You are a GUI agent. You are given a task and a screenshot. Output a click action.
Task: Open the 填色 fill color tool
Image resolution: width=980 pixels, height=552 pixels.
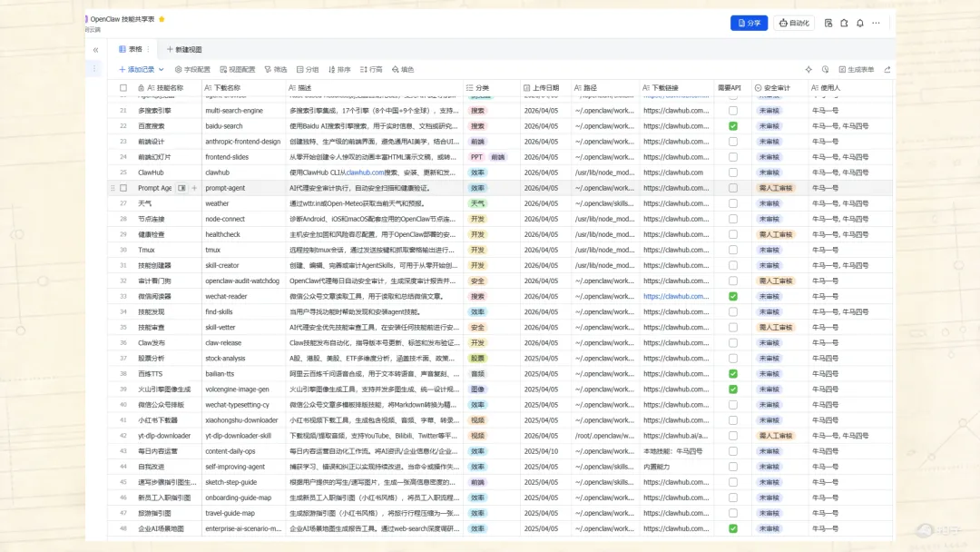[403, 69]
